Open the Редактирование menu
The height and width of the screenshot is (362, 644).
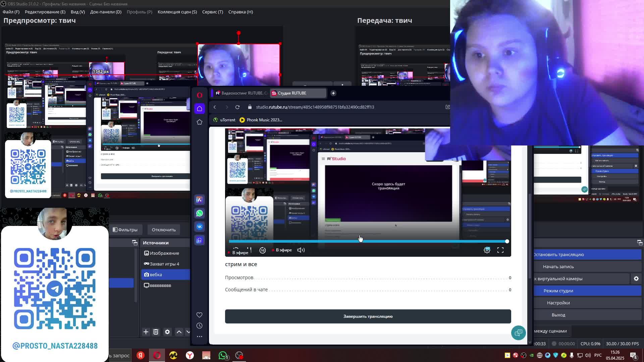[x=45, y=12]
